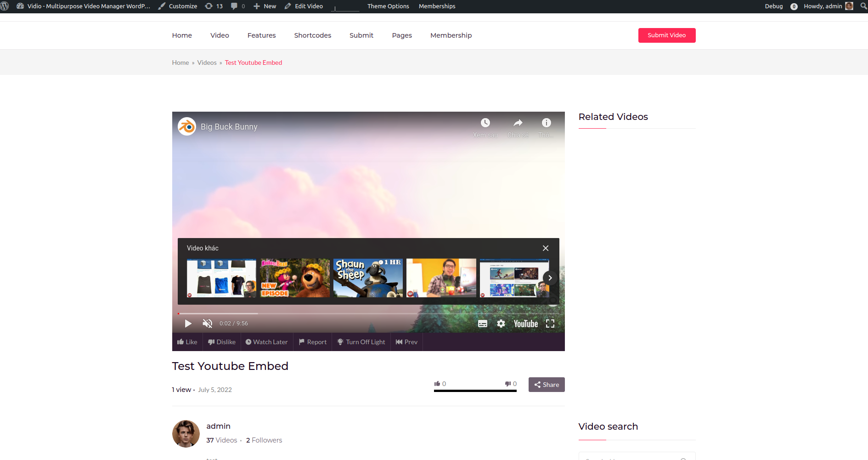Open the 13 pending updates icon
The width and height of the screenshot is (868, 460).
coord(214,6)
